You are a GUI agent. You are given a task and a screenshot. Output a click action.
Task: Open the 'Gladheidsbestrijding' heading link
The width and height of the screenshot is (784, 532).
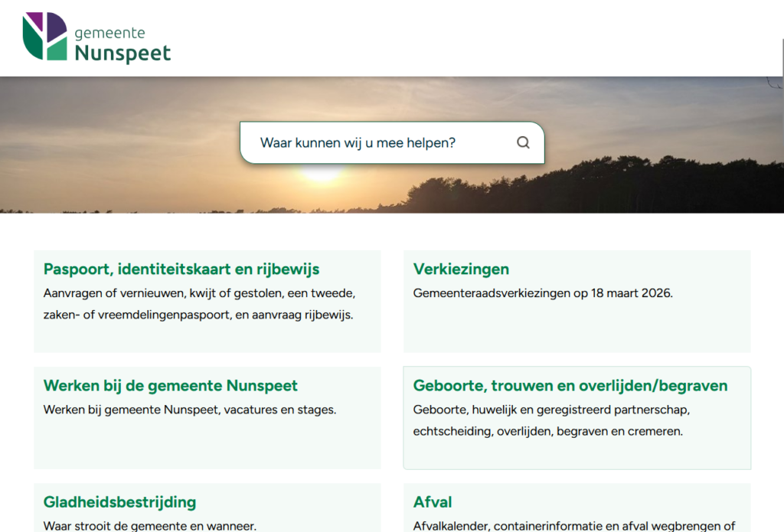[x=119, y=502]
